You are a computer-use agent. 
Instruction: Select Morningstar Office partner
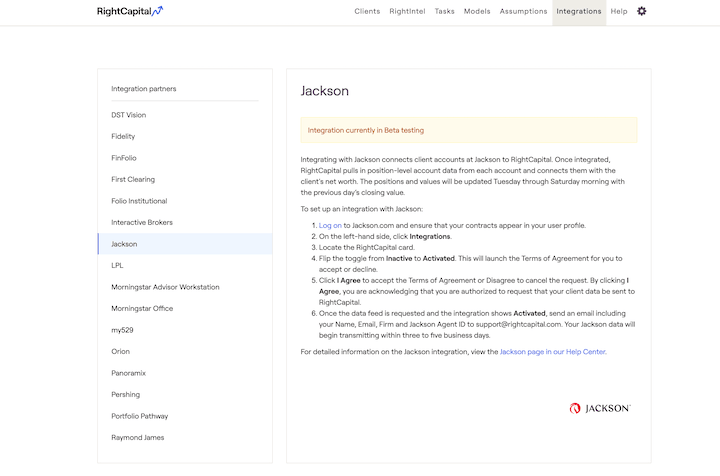185,308
